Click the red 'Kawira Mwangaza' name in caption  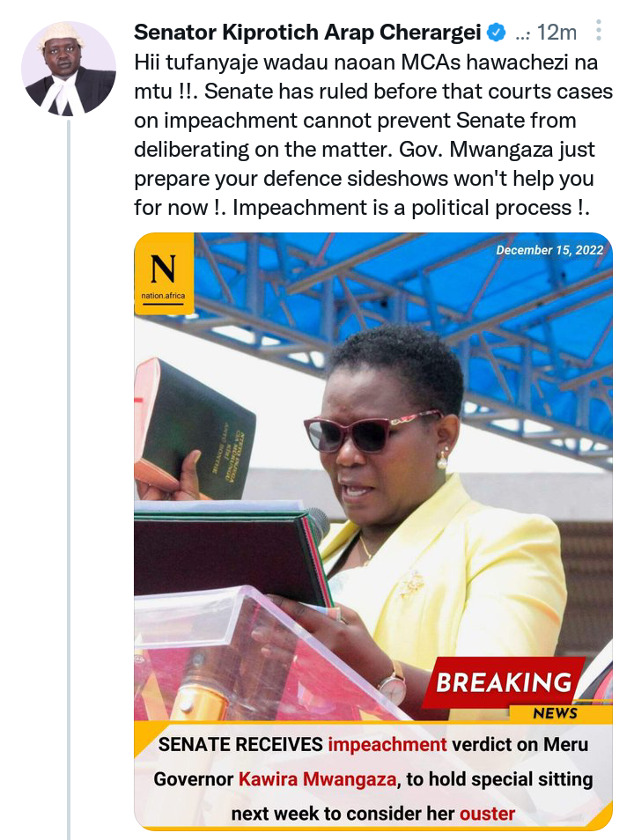[x=317, y=779]
